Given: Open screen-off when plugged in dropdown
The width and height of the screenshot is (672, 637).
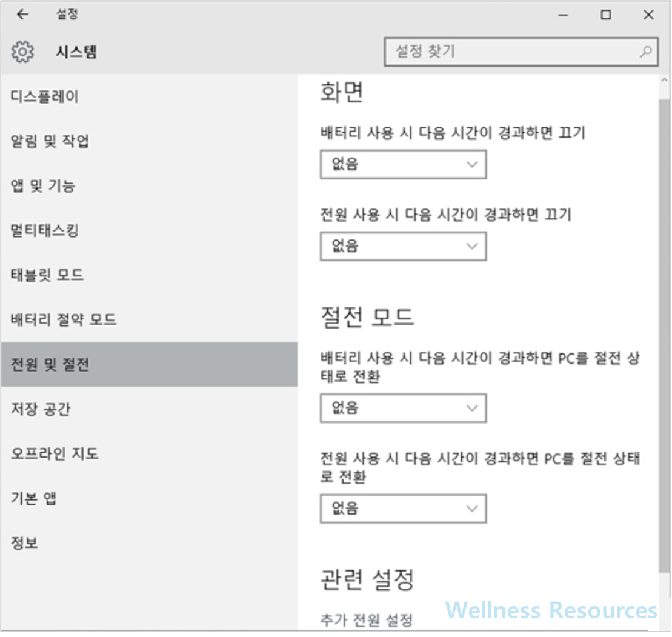Looking at the screenshot, I should tap(404, 246).
